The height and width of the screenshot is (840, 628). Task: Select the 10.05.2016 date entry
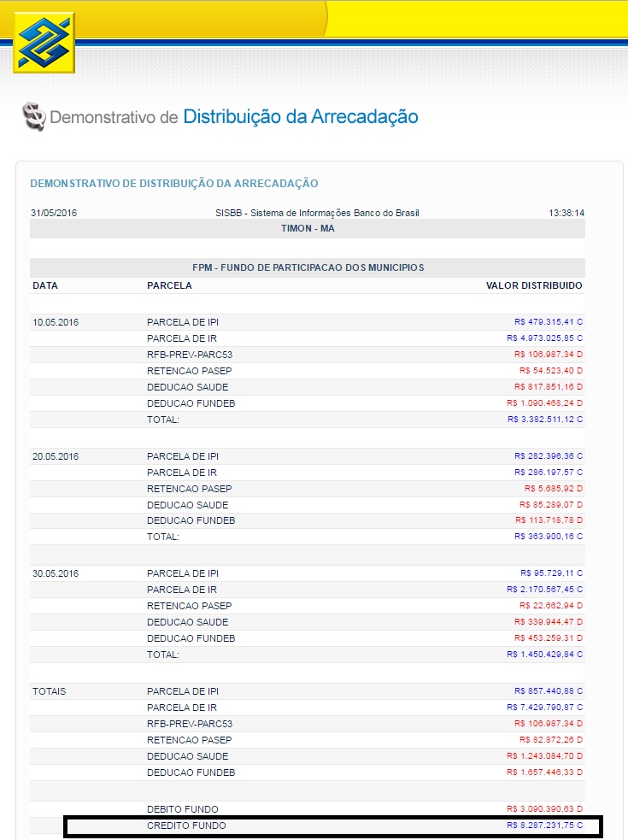(x=56, y=322)
